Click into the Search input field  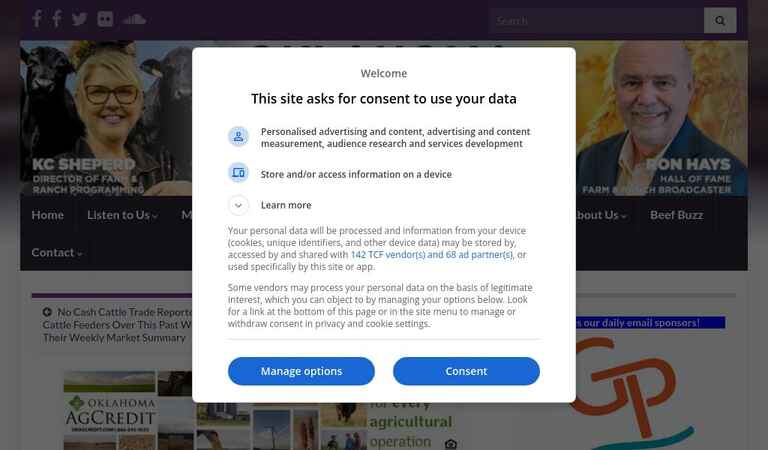[597, 20]
